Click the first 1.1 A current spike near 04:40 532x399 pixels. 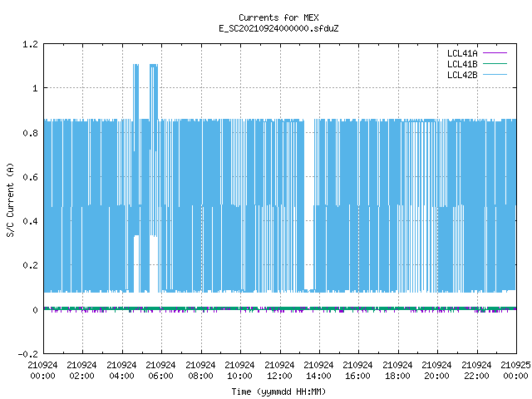coord(135,91)
